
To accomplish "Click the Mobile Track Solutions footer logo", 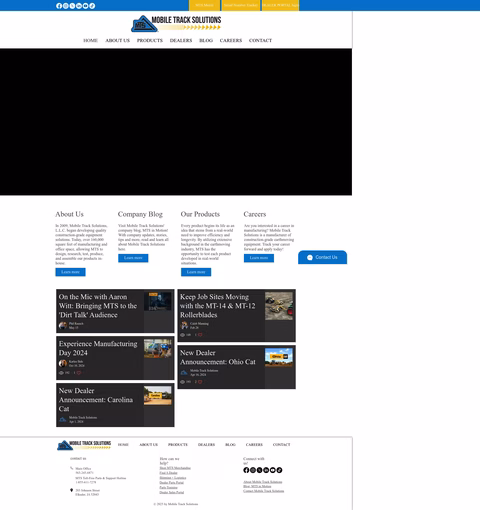I will pos(84,445).
